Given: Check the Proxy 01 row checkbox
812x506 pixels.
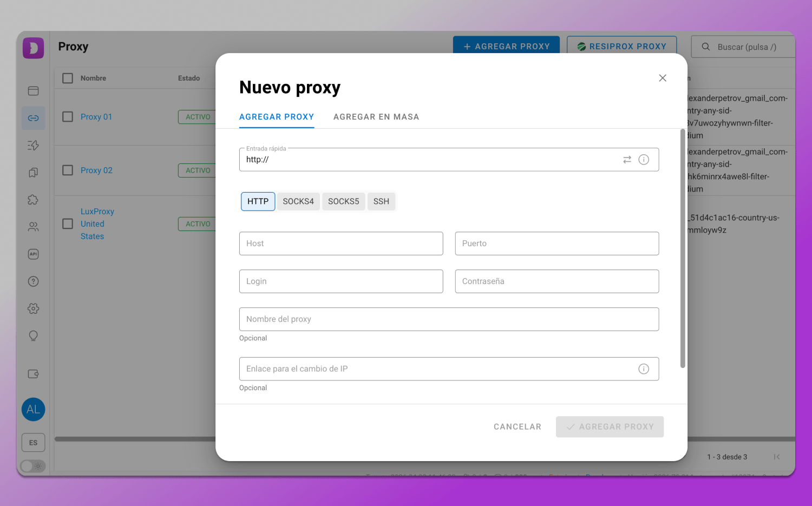Looking at the screenshot, I should (68, 117).
